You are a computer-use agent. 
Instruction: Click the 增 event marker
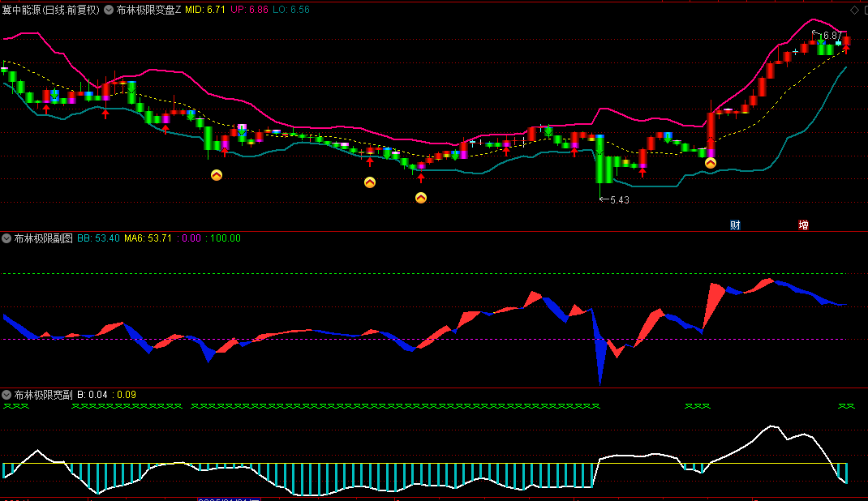click(x=803, y=225)
